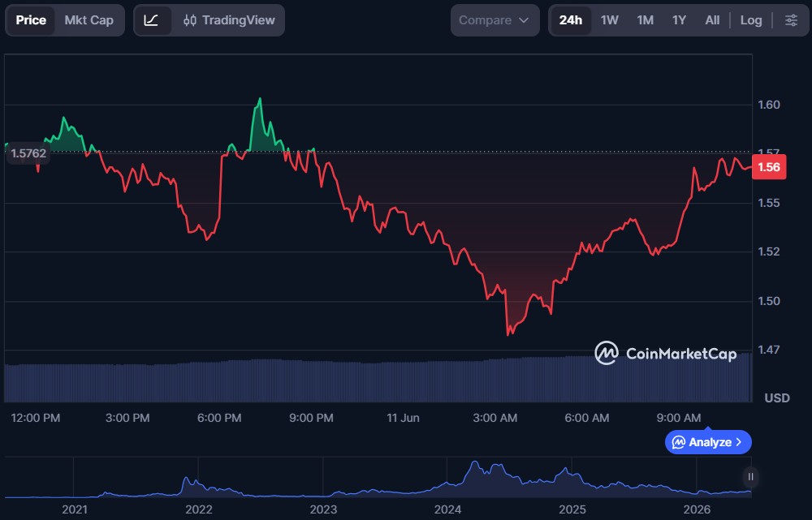Switch to Mkt Cap tab

coord(89,20)
